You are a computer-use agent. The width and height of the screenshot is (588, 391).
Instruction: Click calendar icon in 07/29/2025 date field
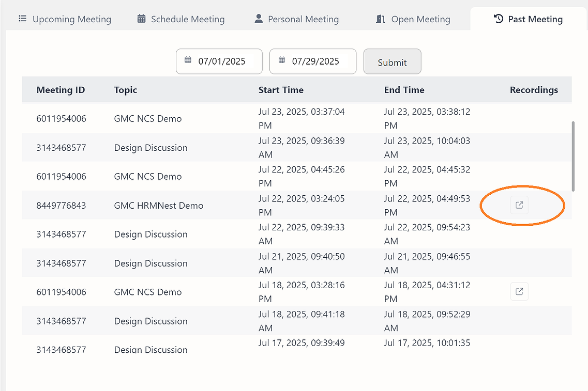[282, 60]
